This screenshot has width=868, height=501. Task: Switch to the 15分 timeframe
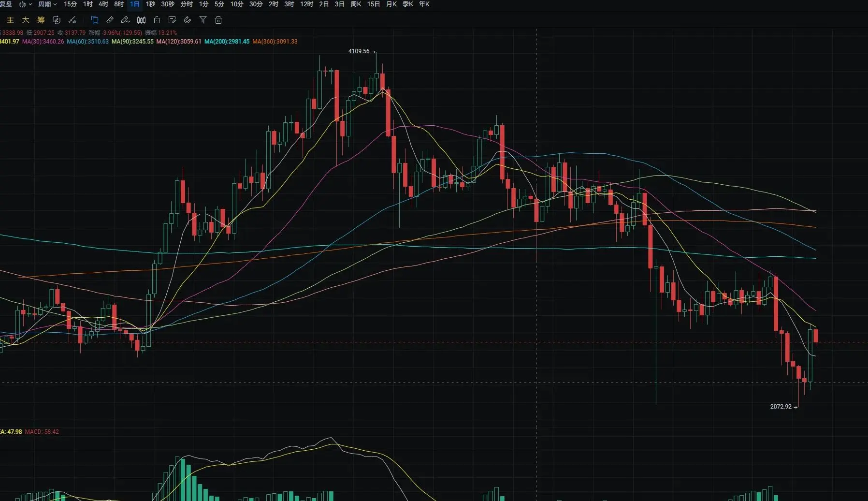pos(70,4)
